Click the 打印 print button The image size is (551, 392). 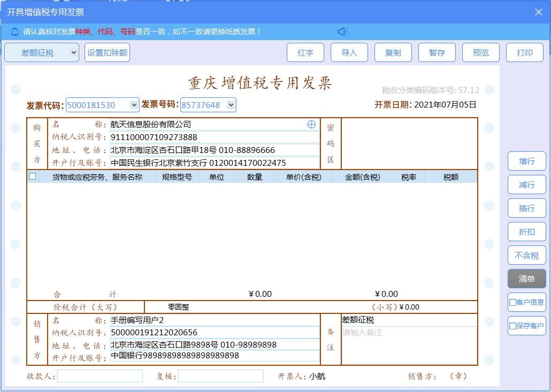[x=525, y=52]
